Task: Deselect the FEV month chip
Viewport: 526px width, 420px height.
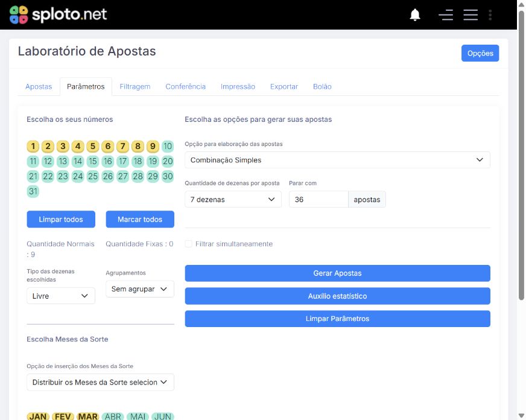Action: pos(63,416)
